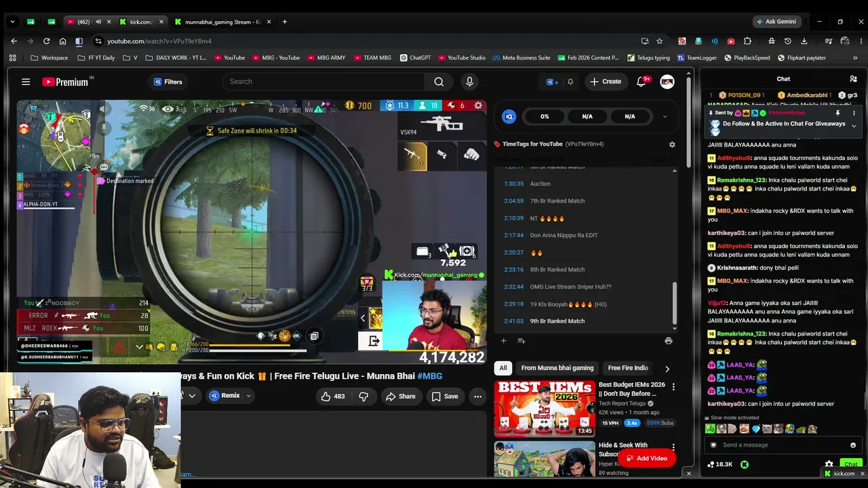Viewport: 868px width, 488px height.
Task: Open browser tab search dropdown
Action: tap(12, 22)
